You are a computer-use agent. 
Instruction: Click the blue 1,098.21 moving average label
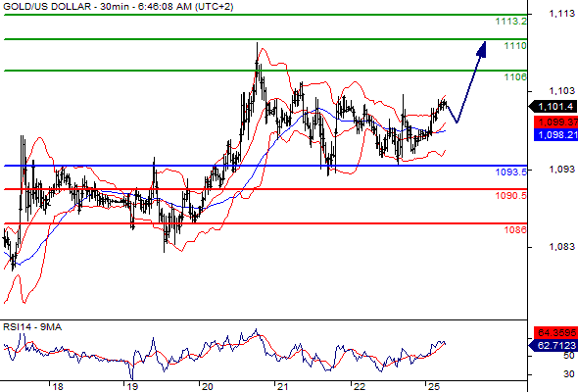click(555, 135)
